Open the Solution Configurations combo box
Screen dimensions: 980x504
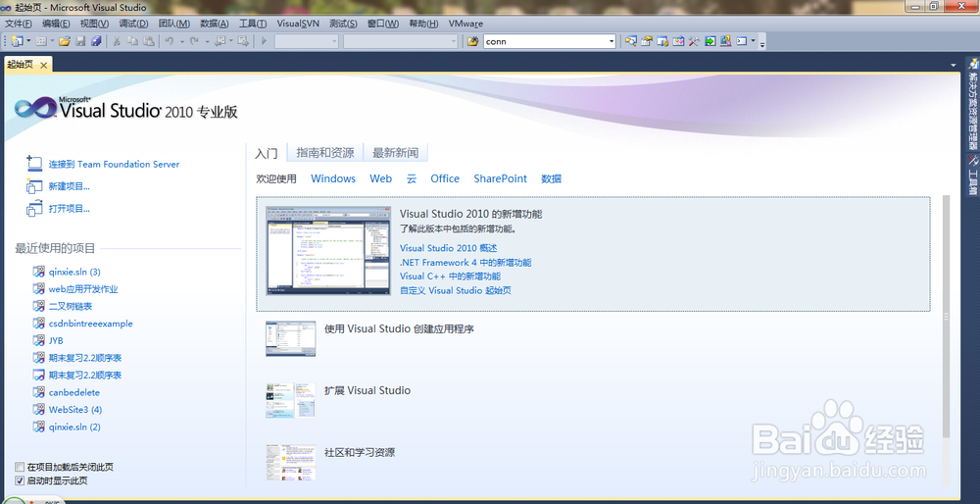(x=306, y=41)
